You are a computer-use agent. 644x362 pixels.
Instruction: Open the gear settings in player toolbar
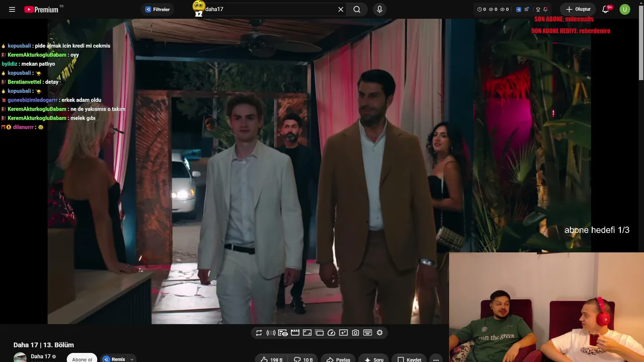click(380, 333)
